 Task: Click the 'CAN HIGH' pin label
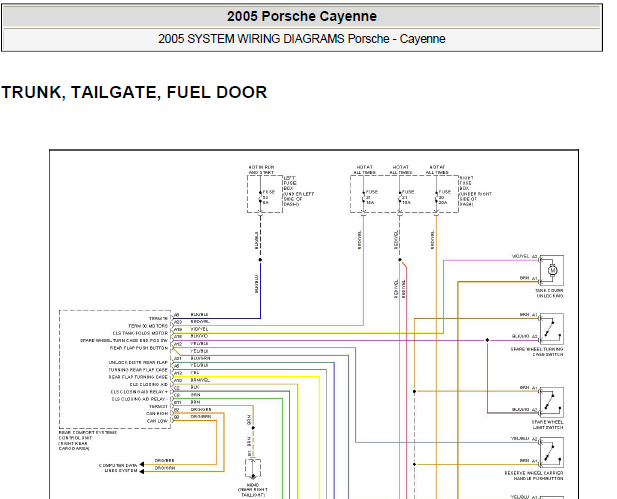point(157,414)
